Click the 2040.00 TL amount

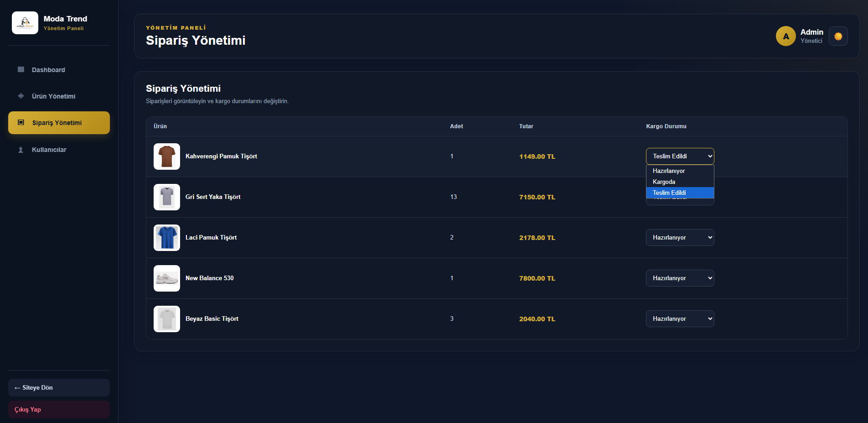point(537,319)
